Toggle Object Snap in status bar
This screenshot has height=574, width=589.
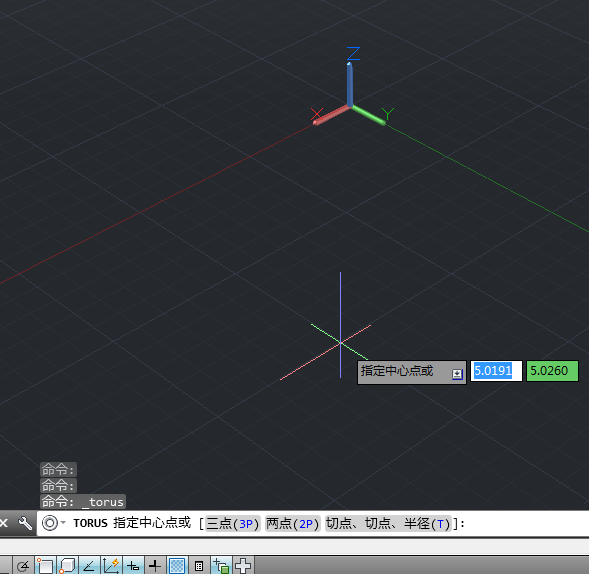pos(45,565)
